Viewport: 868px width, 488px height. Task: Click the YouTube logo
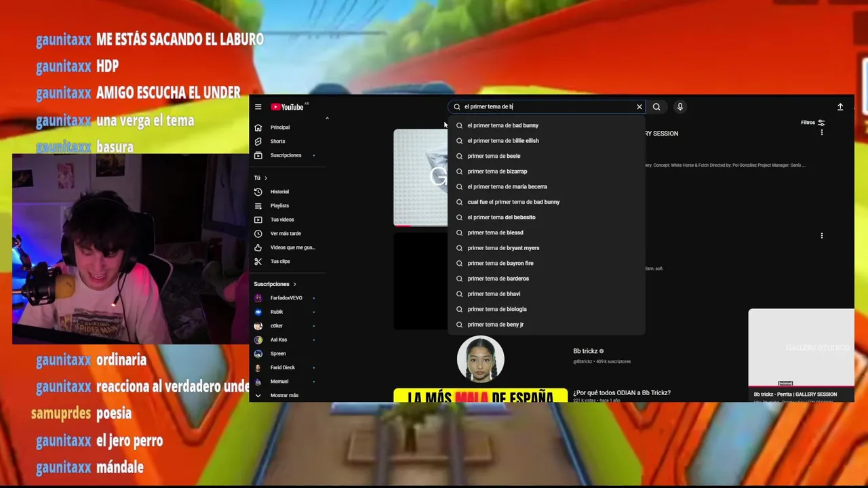pos(288,107)
